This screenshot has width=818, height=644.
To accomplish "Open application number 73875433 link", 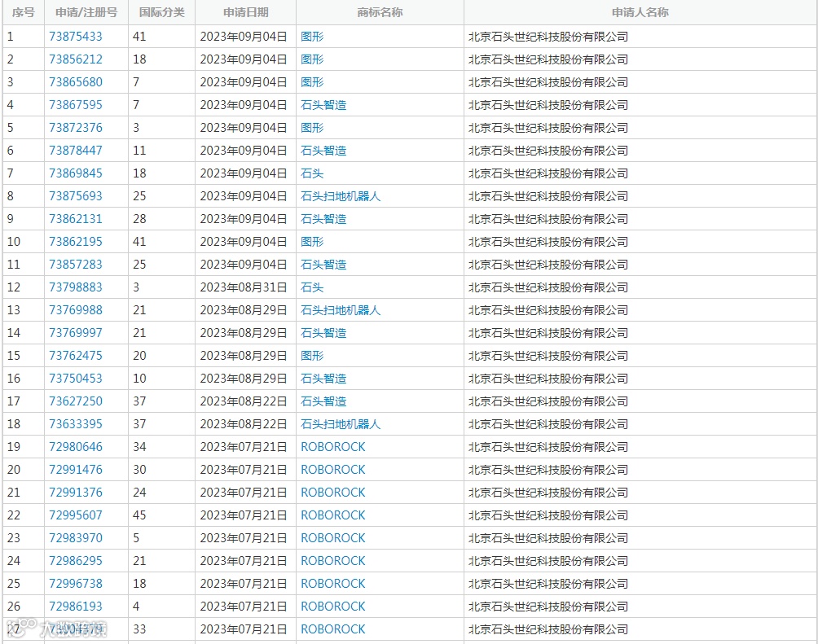I will coord(76,37).
